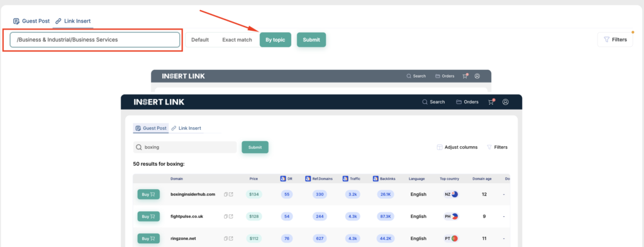Click the Top country column header

pos(449,179)
